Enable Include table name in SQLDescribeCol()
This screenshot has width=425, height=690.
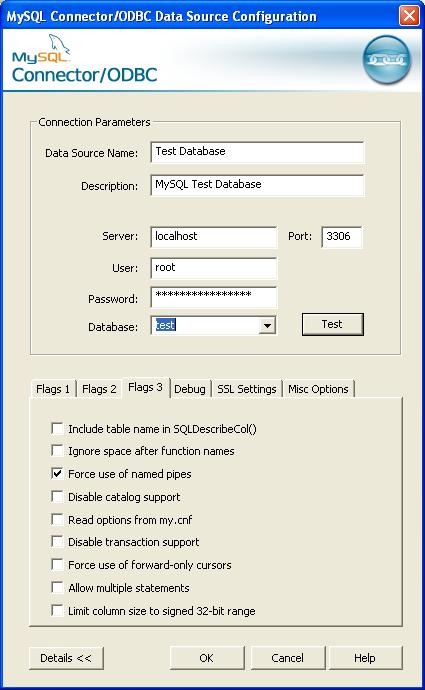click(57, 428)
